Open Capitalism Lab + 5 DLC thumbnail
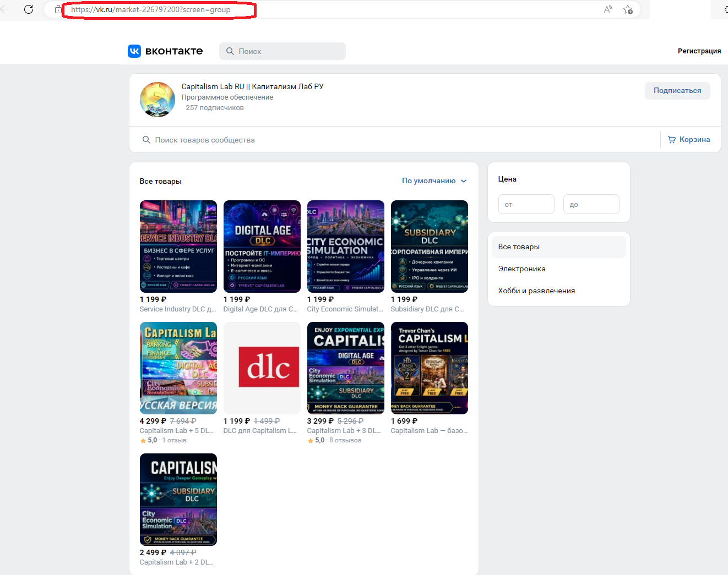The width and height of the screenshot is (728, 575). pos(178,368)
